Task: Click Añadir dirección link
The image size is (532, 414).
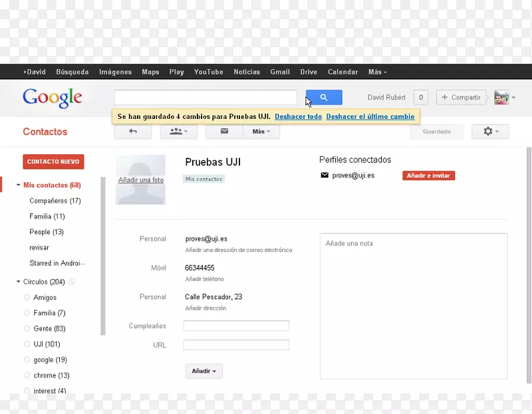Action: [x=205, y=308]
